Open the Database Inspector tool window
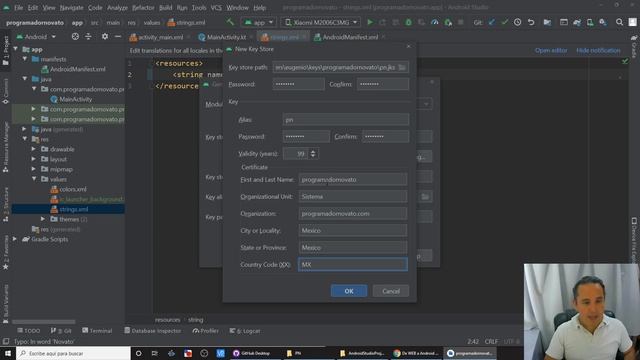 coord(153,331)
